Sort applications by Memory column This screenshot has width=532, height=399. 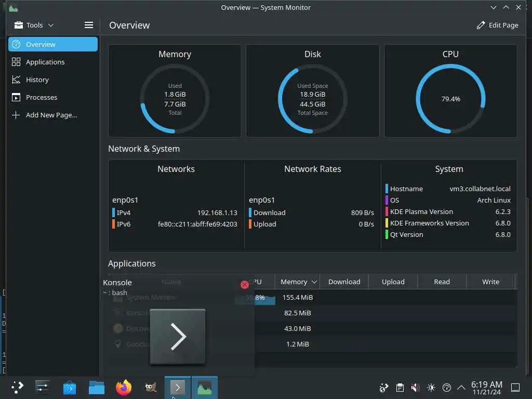point(298,282)
